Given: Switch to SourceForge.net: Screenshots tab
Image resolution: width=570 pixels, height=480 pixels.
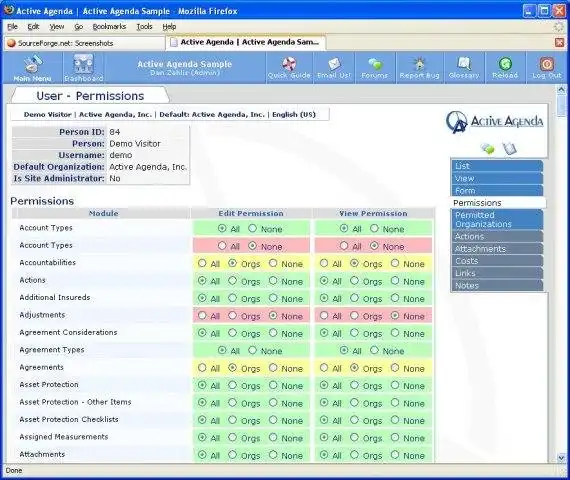Looking at the screenshot, I should [x=84, y=43].
